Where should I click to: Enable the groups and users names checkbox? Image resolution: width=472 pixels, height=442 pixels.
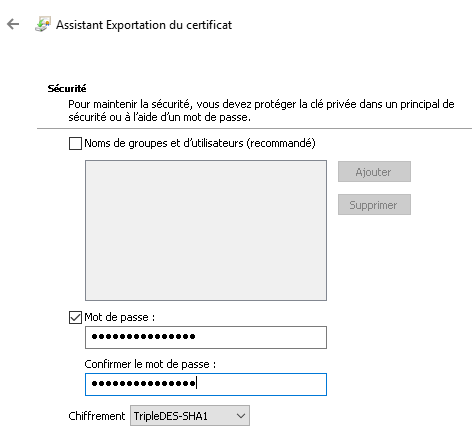pos(75,144)
